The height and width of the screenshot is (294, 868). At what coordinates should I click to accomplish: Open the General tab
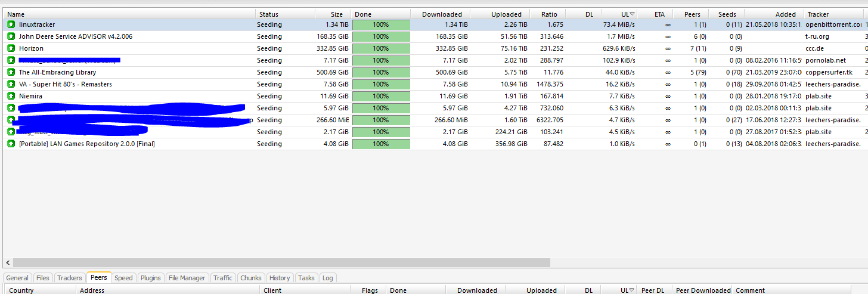coord(17,278)
